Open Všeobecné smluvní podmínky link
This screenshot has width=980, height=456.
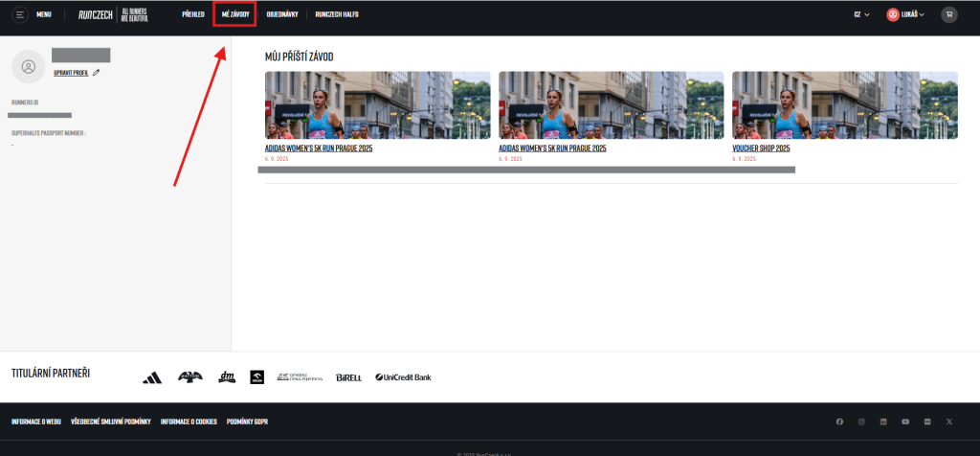tap(111, 422)
